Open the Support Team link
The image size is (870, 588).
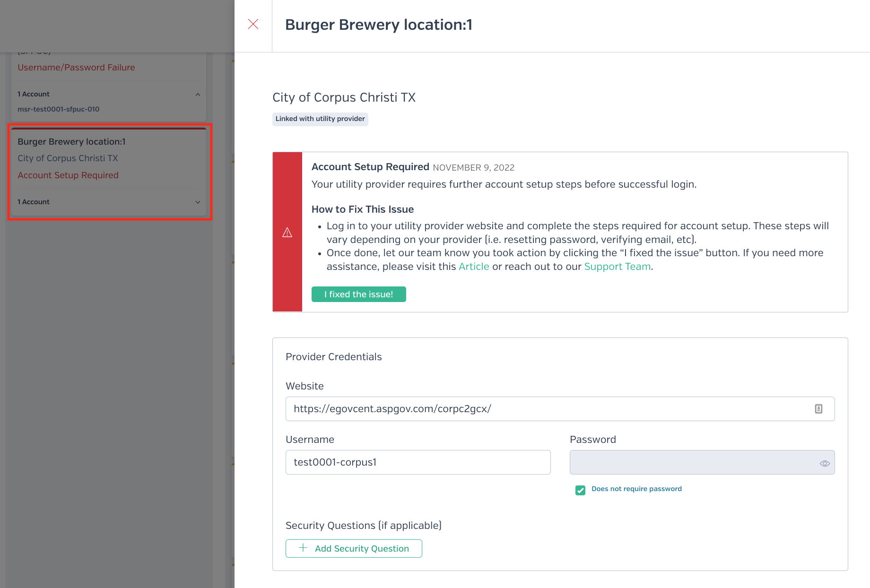(x=618, y=267)
